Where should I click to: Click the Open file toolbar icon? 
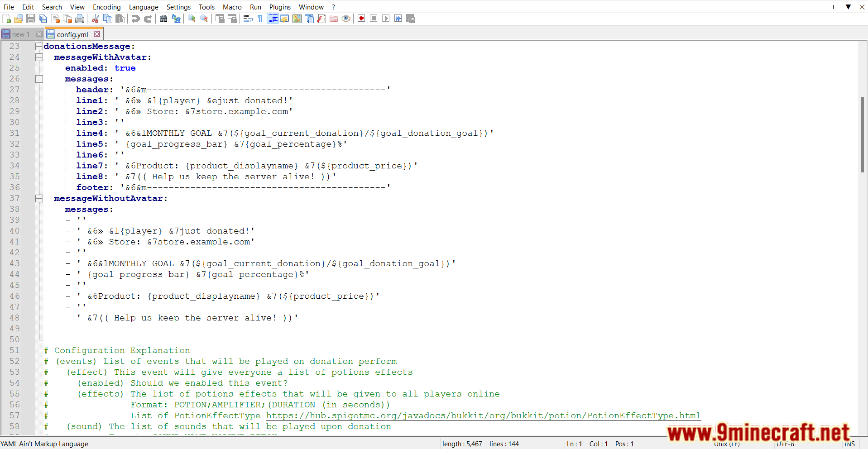[19, 19]
